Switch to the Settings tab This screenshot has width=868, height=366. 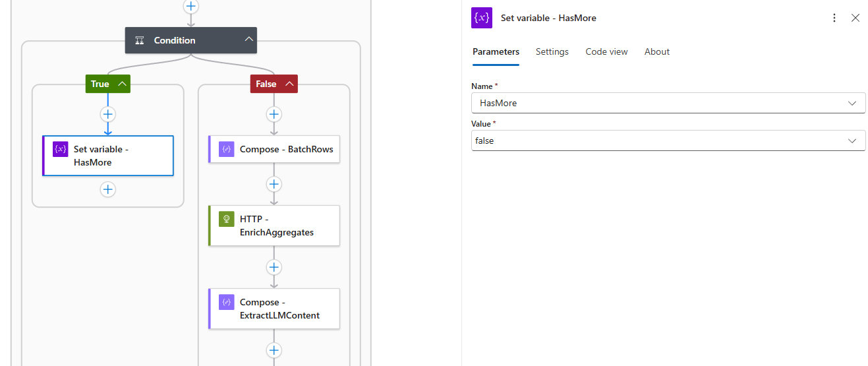[x=552, y=51]
